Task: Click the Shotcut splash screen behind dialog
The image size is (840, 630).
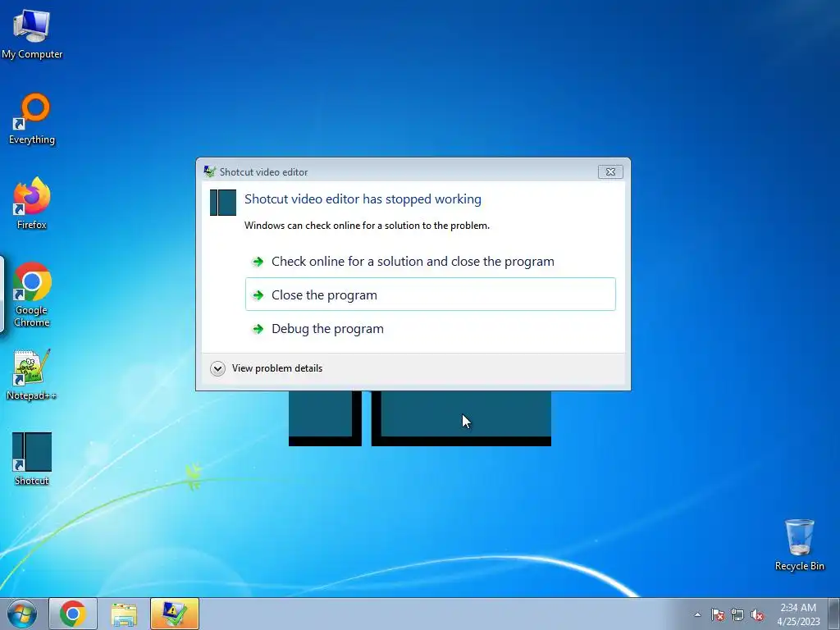Action: coord(420,418)
